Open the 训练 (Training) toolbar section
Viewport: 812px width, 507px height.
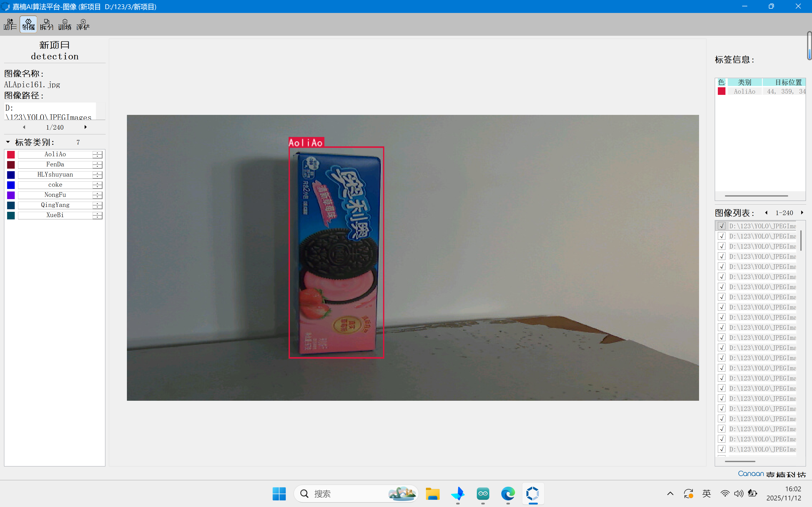65,25
